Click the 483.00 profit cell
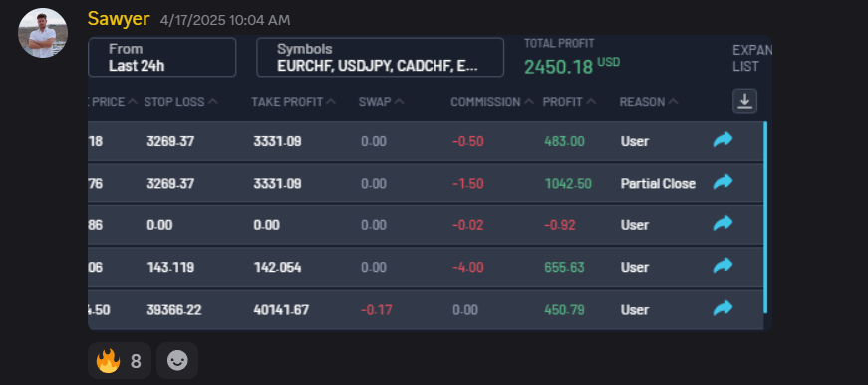868x385 pixels. coord(564,141)
